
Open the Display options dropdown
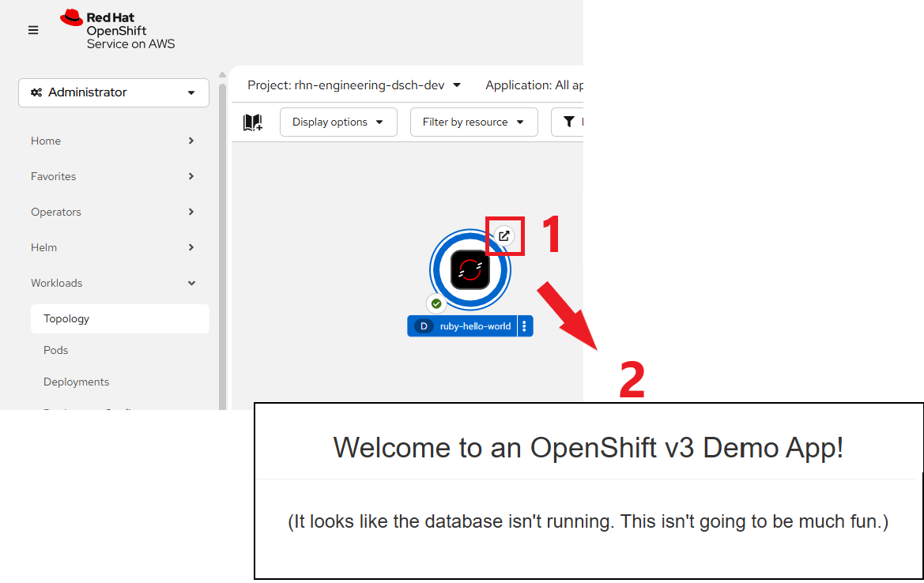pyautogui.click(x=338, y=122)
